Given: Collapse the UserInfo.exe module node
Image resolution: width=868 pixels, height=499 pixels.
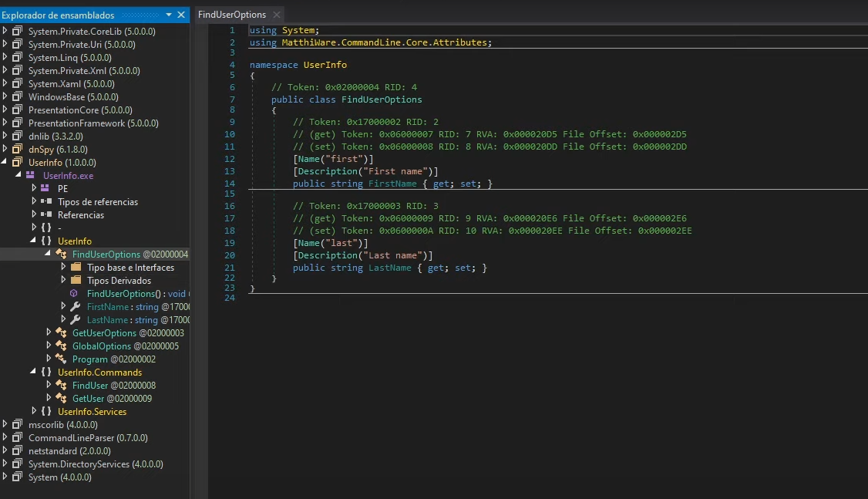Looking at the screenshot, I should [19, 174].
